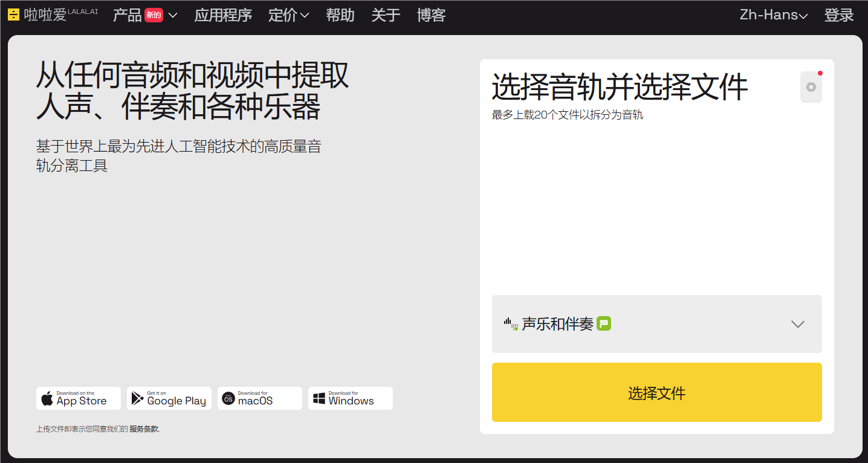Open the settings gear icon with red dot
This screenshot has width=868, height=463.
(811, 87)
